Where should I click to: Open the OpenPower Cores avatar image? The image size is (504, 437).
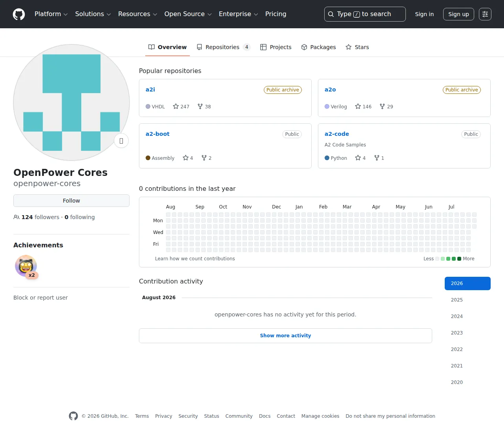71,102
